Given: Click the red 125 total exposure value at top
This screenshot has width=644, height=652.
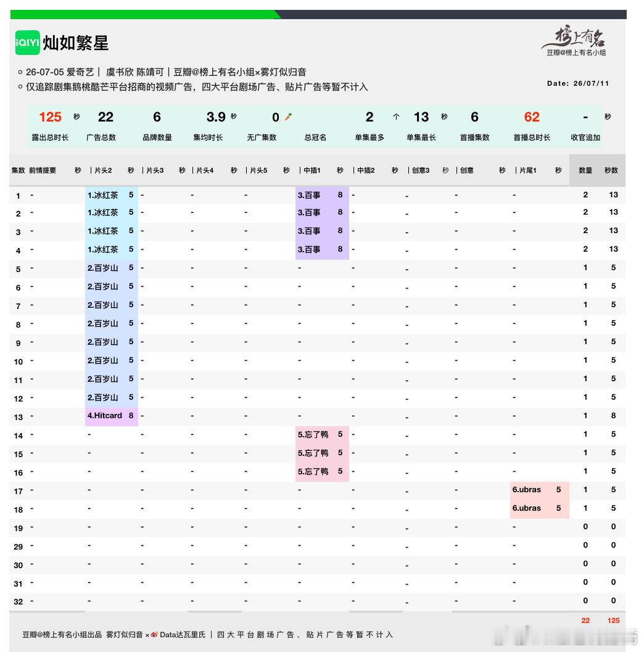Looking at the screenshot, I should pyautogui.click(x=51, y=117).
